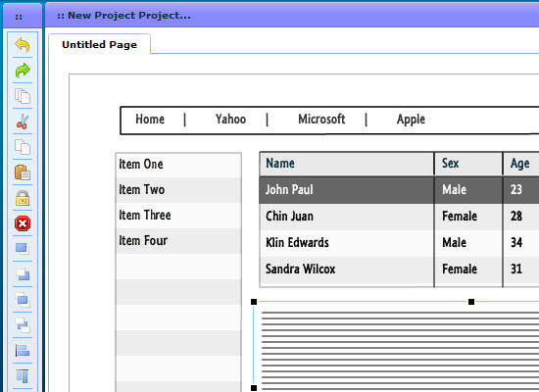Click the yellow Undo arrow icon
Image resolution: width=539 pixels, height=392 pixels.
pyautogui.click(x=23, y=45)
